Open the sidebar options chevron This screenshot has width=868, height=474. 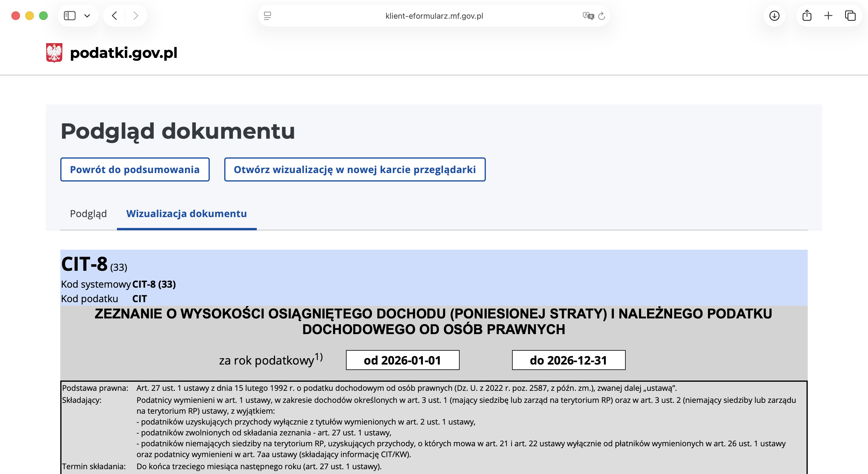click(x=88, y=15)
